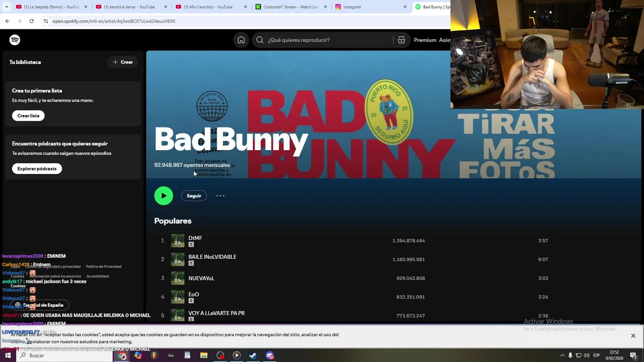
Task: Click the search magnifier icon in Spotify
Action: [260, 40]
